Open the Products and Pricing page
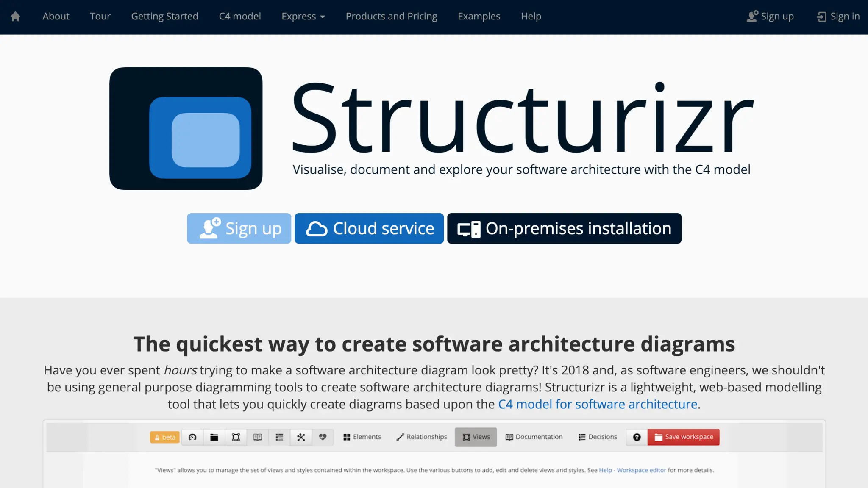Image resolution: width=868 pixels, height=488 pixels. pos(391,17)
